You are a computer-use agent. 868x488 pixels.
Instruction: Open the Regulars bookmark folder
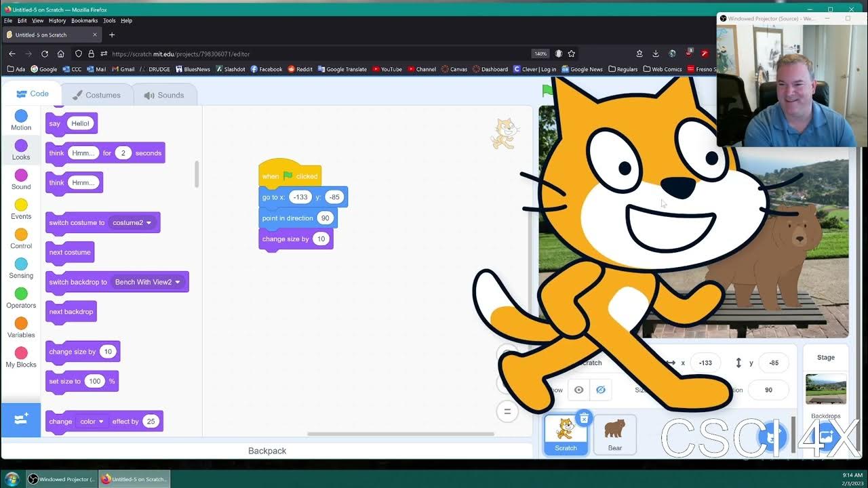coord(623,69)
